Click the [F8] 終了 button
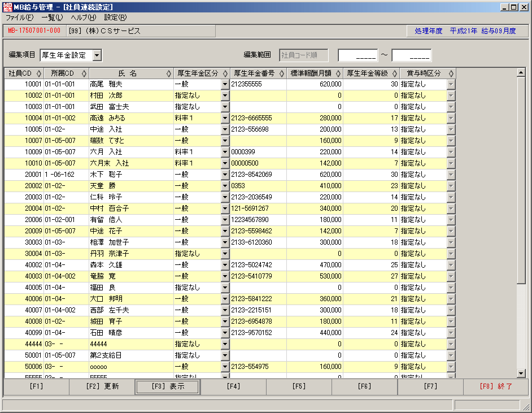532x413 pixels. pyautogui.click(x=496, y=386)
